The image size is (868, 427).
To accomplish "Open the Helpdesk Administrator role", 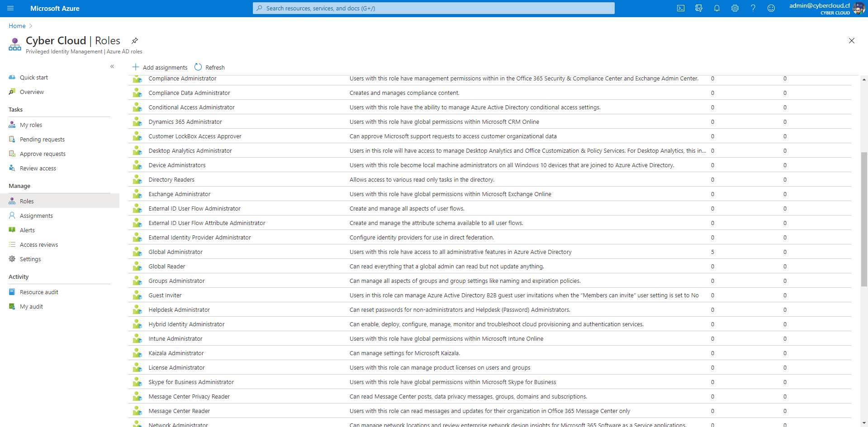I will point(179,310).
